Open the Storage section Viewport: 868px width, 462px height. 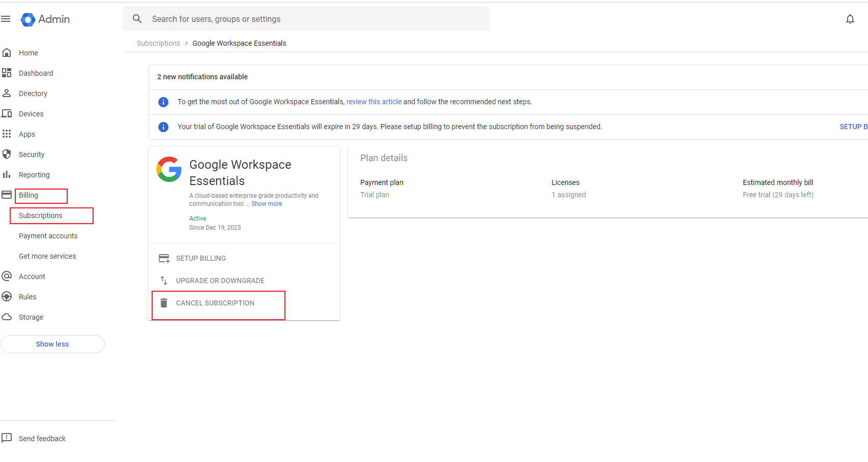point(31,317)
